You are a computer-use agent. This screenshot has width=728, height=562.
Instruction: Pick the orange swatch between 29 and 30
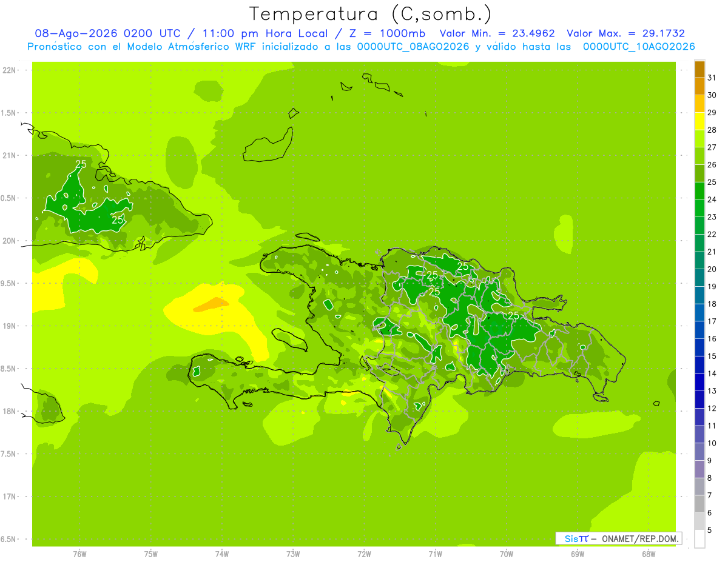point(699,104)
